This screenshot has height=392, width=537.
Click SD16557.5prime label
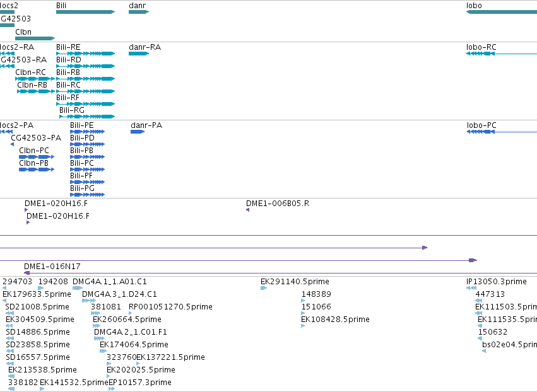pos(38,357)
